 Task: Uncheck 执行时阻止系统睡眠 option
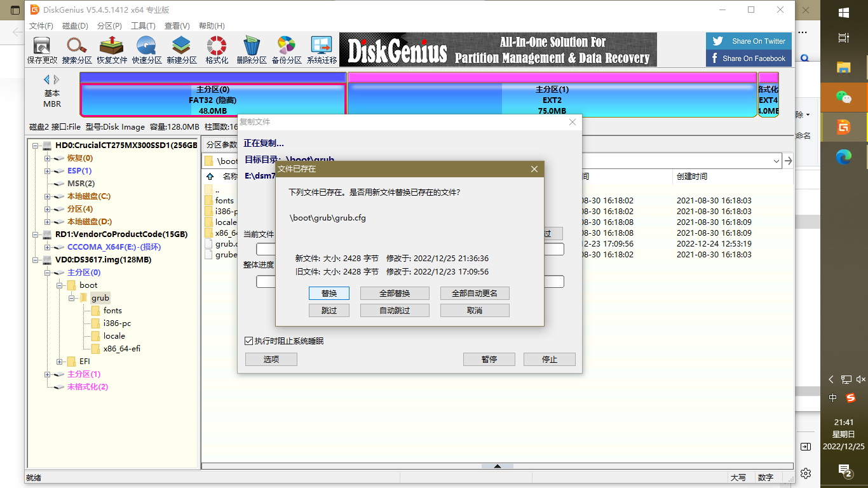point(248,341)
